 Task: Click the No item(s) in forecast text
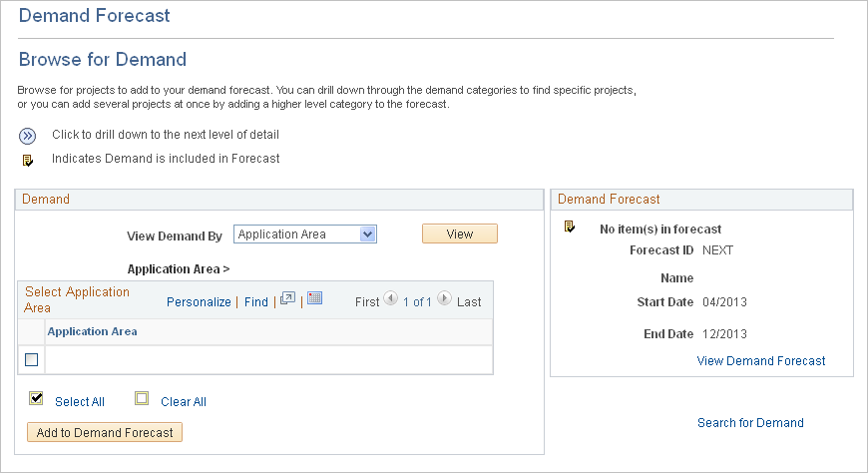coord(660,230)
